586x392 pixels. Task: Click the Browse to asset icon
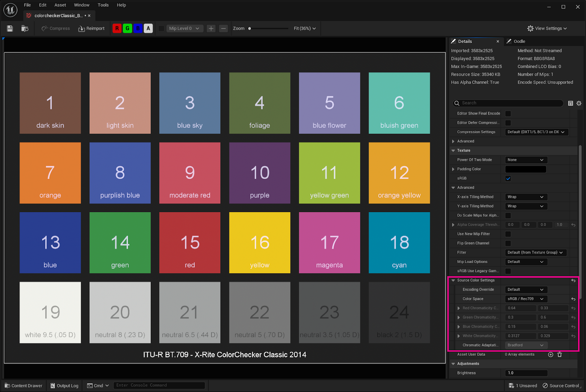tap(25, 29)
